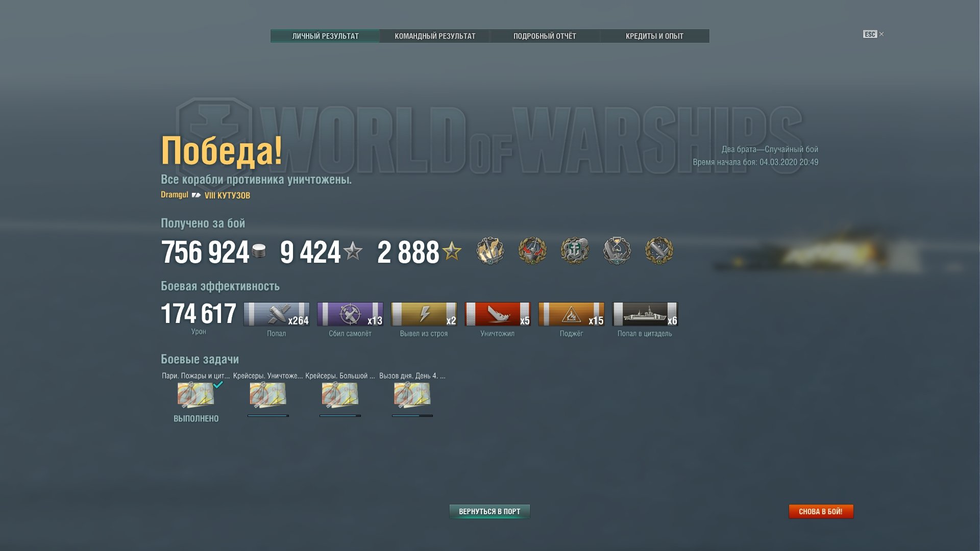Click the first achievement medal with flame
980x551 pixels.
point(490,251)
